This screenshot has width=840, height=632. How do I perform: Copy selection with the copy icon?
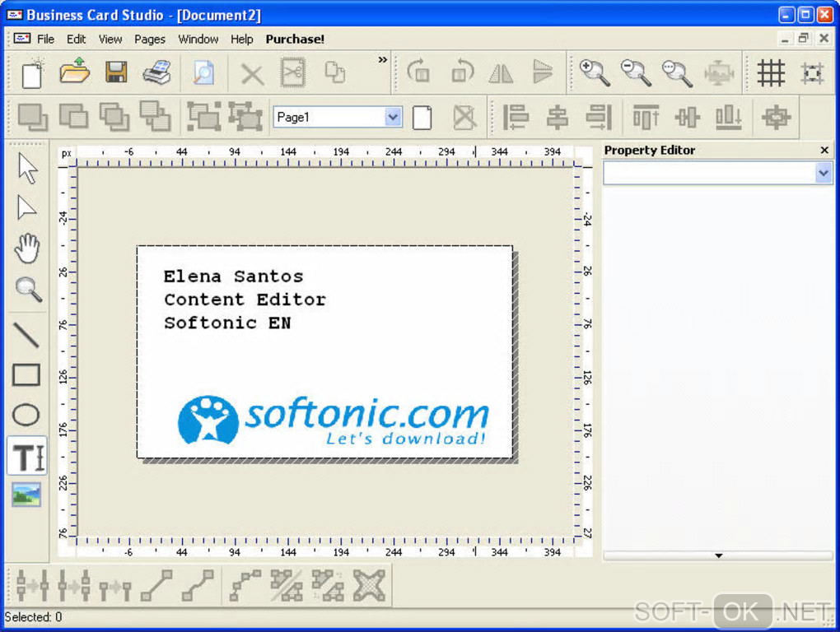(x=335, y=72)
